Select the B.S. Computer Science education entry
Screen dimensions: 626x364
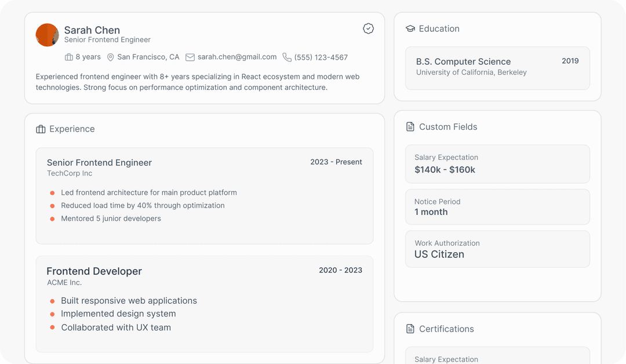click(x=497, y=68)
